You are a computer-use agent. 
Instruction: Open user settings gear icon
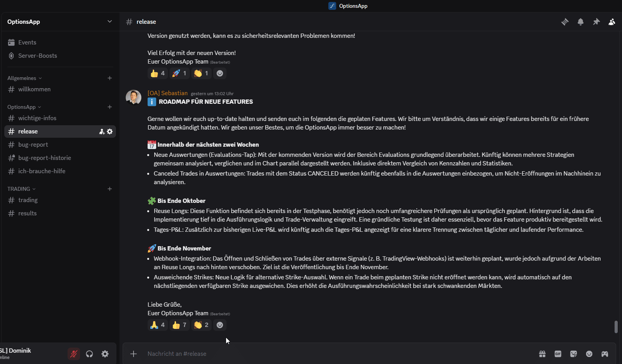[x=105, y=354]
